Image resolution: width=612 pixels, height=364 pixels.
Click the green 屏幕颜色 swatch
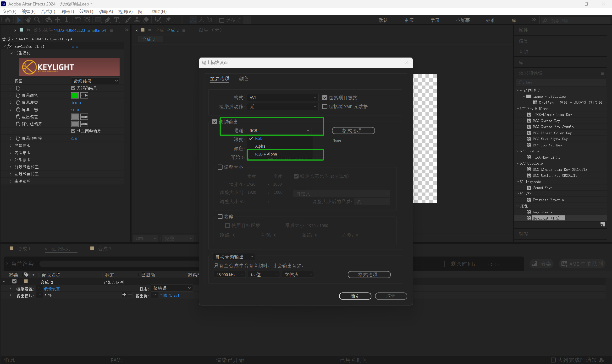click(75, 95)
